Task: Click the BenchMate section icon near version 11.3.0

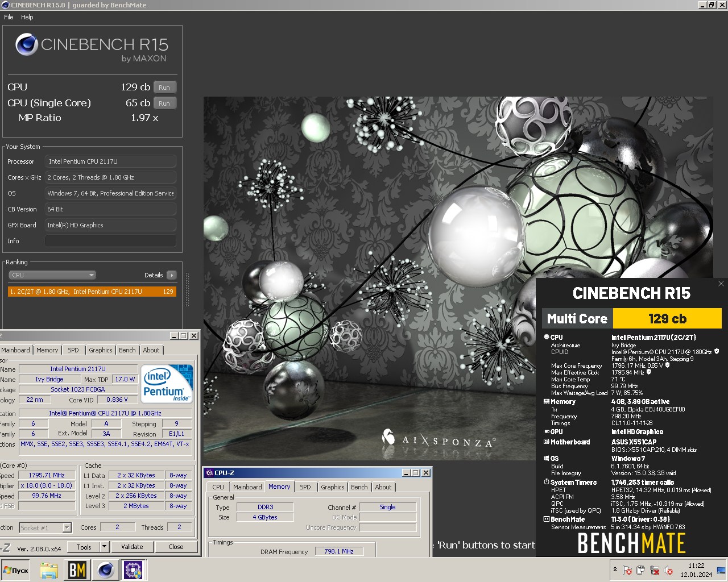Action: pos(547,519)
